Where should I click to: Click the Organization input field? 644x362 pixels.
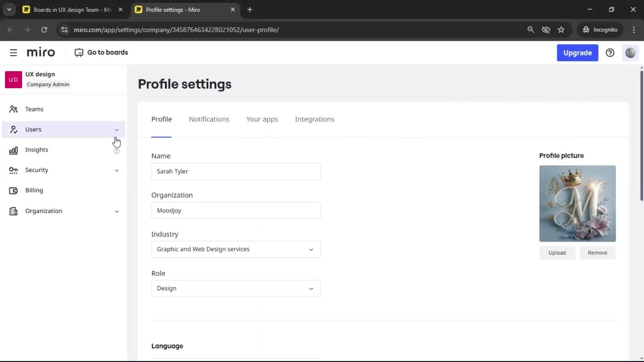point(236,210)
